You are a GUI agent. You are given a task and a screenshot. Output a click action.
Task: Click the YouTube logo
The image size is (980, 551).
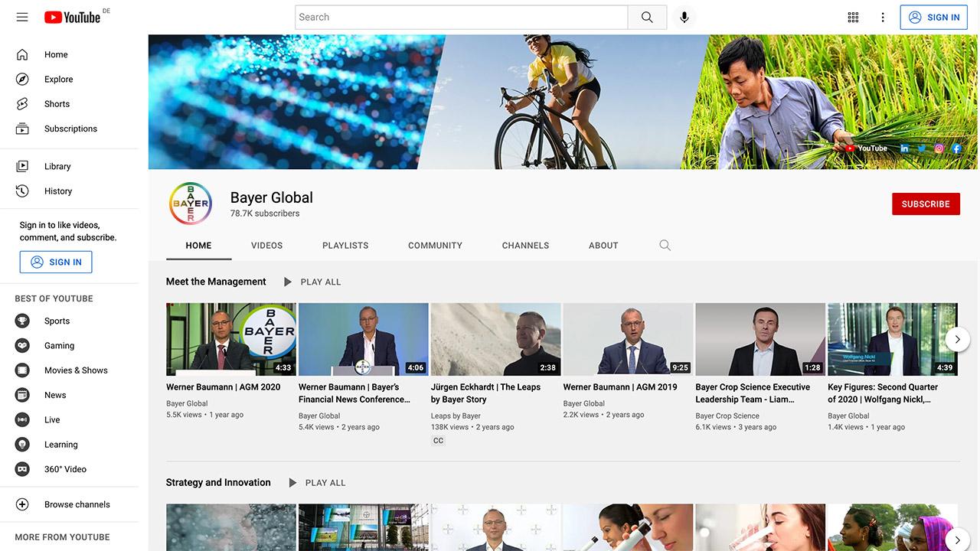point(72,17)
